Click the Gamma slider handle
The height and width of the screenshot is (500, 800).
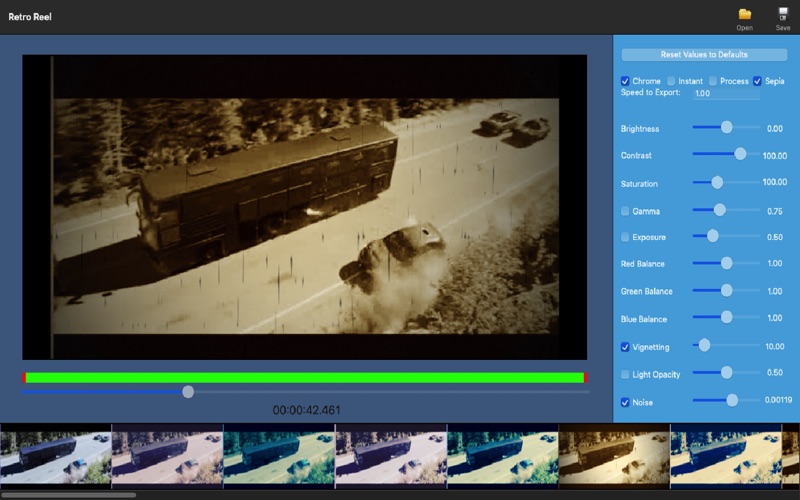pos(719,210)
